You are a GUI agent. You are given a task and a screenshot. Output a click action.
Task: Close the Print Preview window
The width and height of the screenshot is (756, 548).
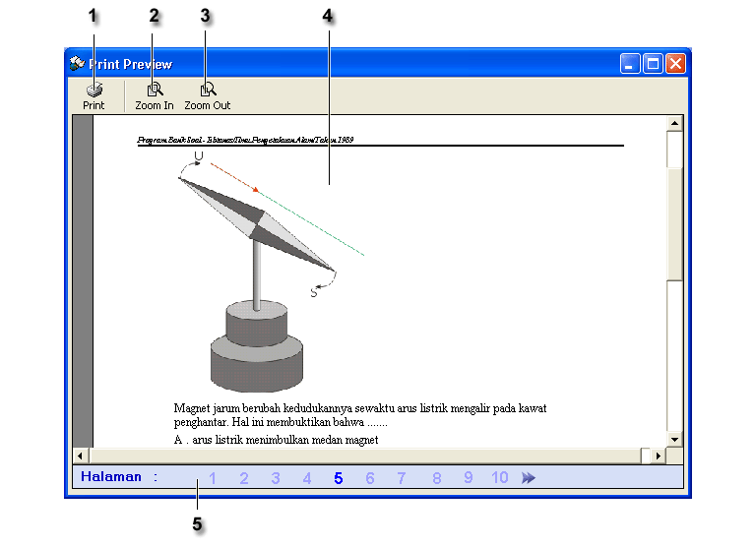coord(676,64)
